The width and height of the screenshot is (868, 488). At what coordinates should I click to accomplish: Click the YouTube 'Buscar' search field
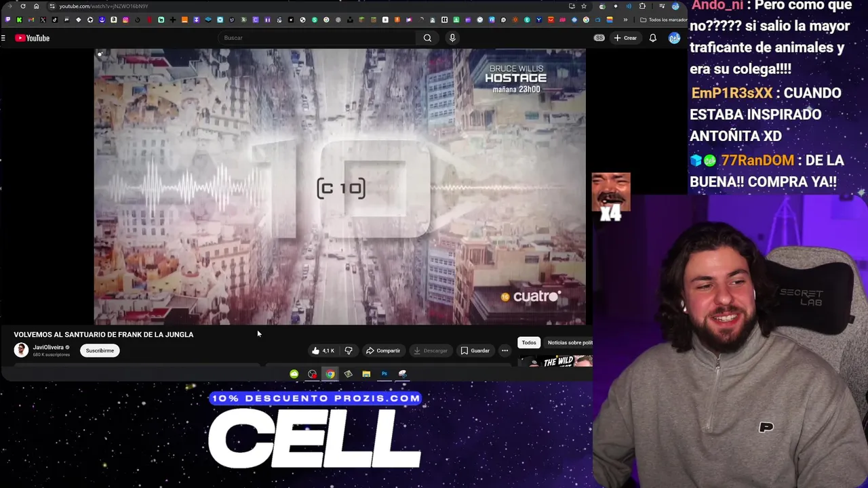[x=317, y=38]
